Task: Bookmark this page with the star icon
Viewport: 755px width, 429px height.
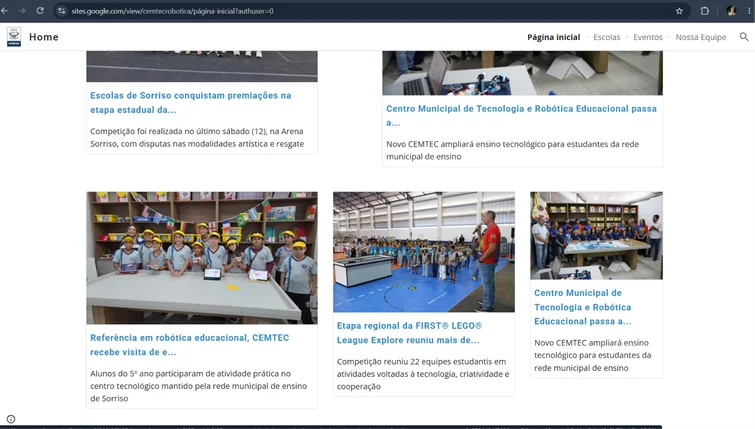Action: point(679,11)
